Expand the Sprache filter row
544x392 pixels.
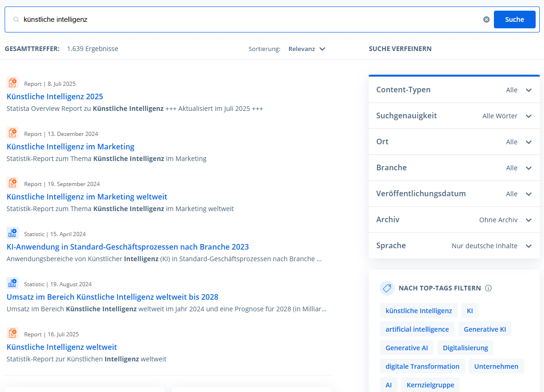[x=454, y=246]
